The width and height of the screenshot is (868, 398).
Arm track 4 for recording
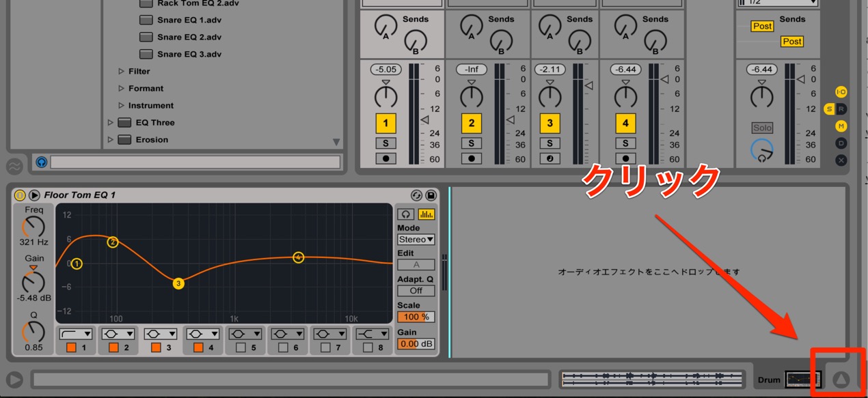click(x=625, y=158)
